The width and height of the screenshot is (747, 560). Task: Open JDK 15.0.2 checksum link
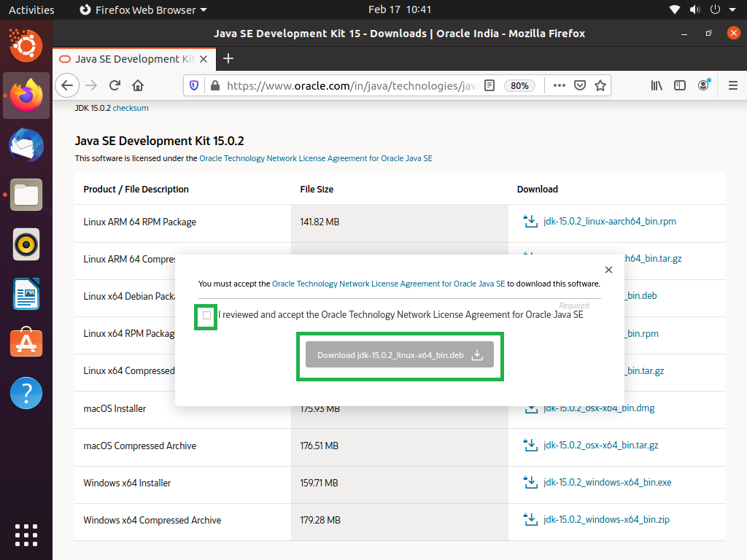click(x=131, y=108)
